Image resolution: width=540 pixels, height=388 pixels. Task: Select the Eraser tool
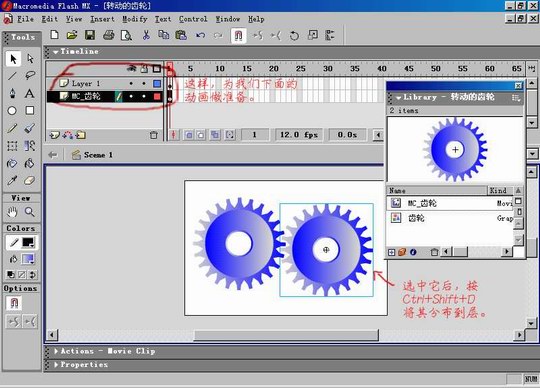pos(30,180)
